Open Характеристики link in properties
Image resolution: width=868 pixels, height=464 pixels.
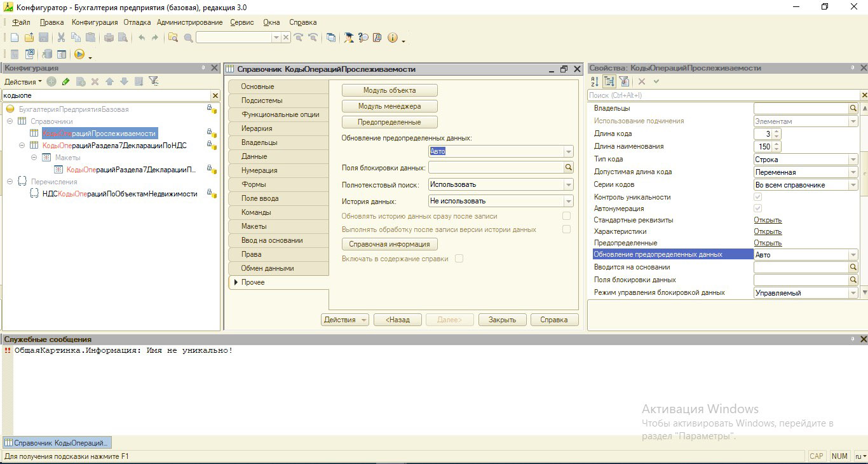pos(768,231)
